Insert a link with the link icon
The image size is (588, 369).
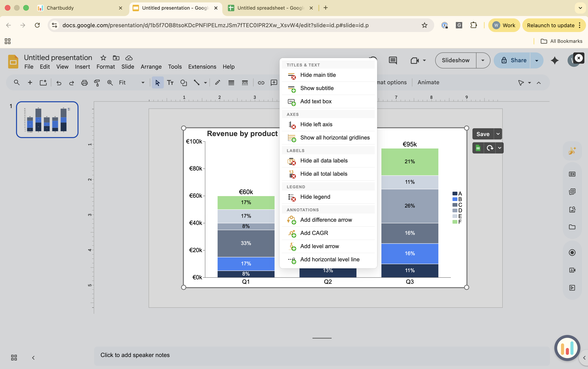(261, 83)
